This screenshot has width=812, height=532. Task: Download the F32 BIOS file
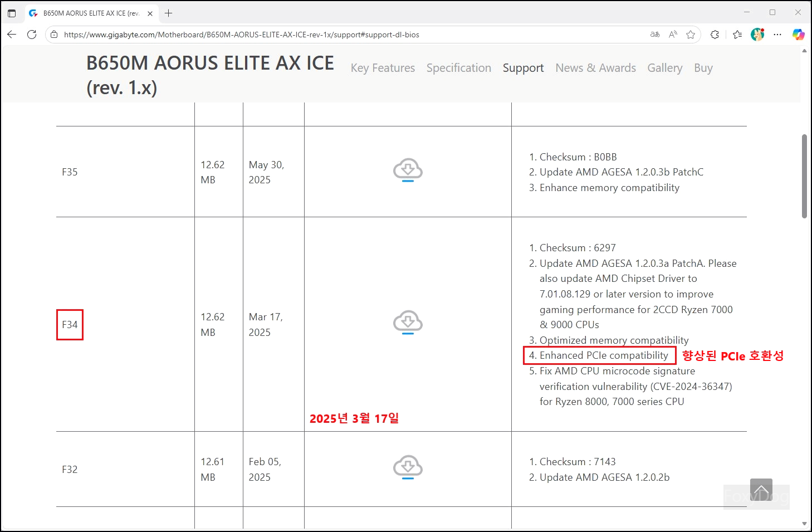coord(408,467)
